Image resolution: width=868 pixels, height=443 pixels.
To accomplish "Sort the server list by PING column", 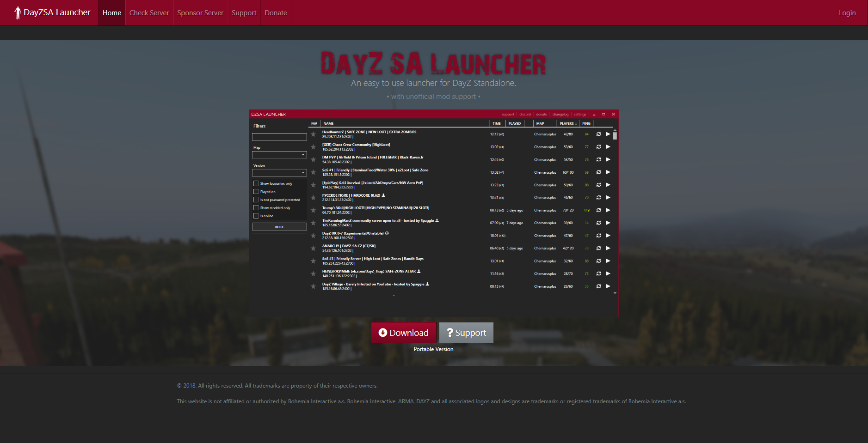I will click(x=586, y=123).
